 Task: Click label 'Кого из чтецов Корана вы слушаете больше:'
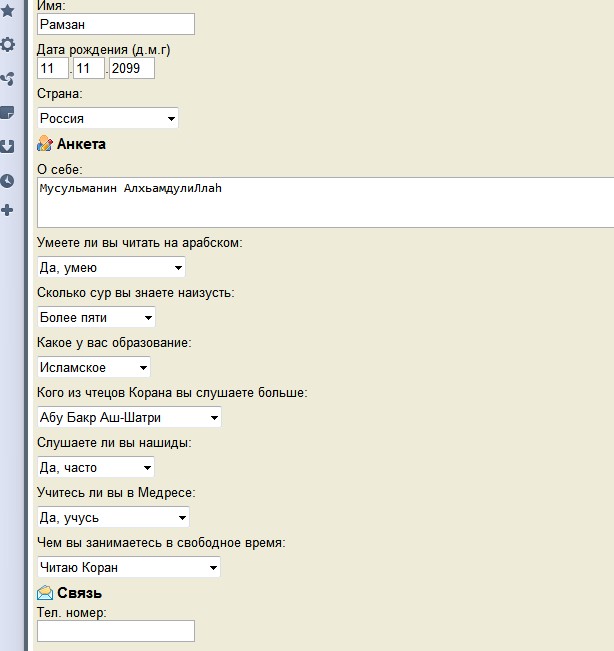(x=172, y=392)
